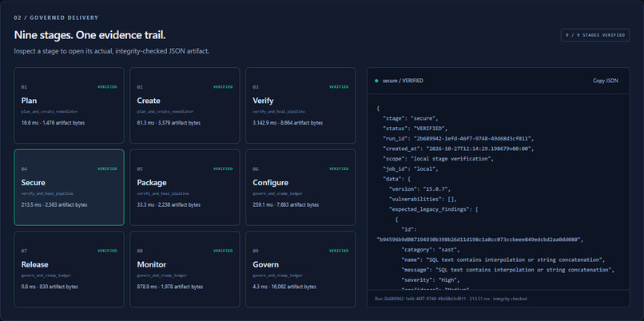Click 'plan_and_create_remediator' under Plan
644x321 pixels.
click(x=50, y=112)
